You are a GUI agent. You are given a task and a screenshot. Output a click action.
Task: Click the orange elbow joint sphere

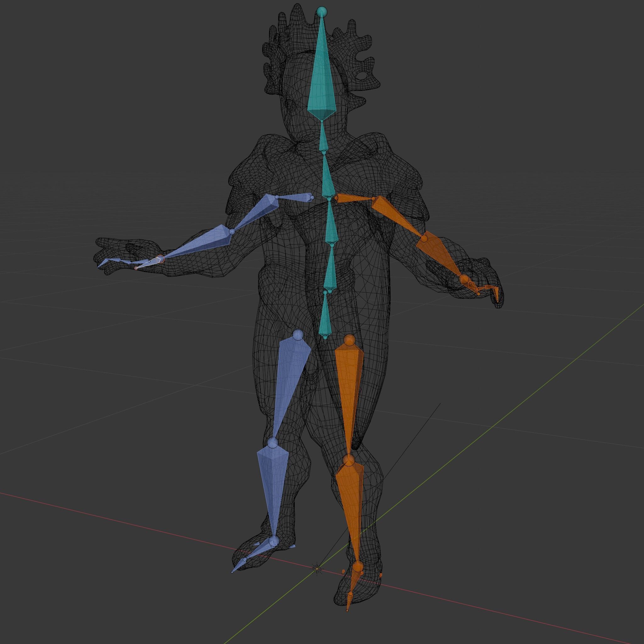pos(424,239)
